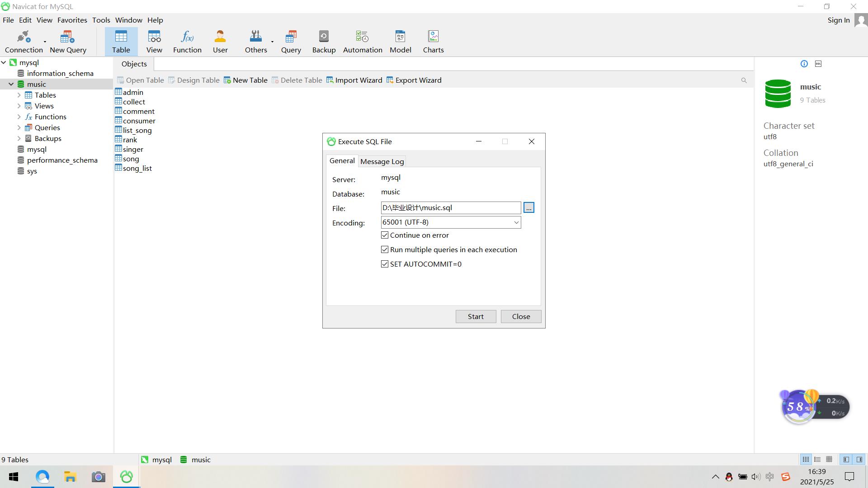This screenshot has width=868, height=488.
Task: Click the Close button in dialog
Action: [520, 316]
